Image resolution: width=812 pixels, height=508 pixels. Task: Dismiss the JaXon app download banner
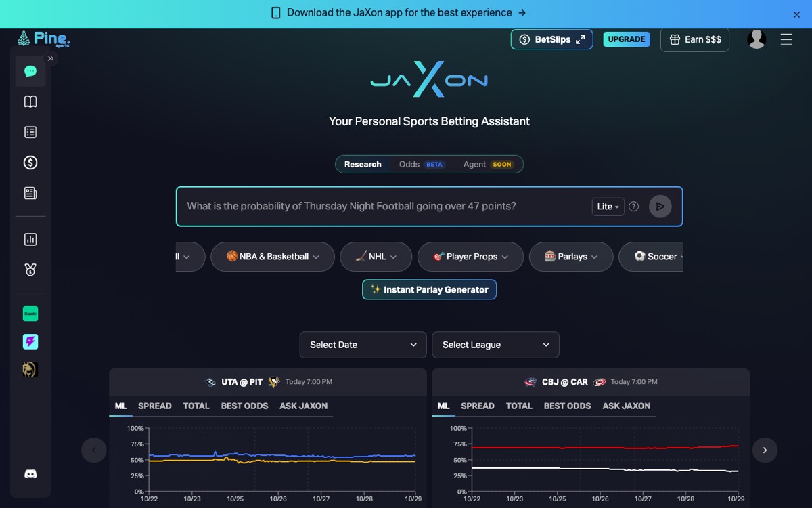pos(796,14)
